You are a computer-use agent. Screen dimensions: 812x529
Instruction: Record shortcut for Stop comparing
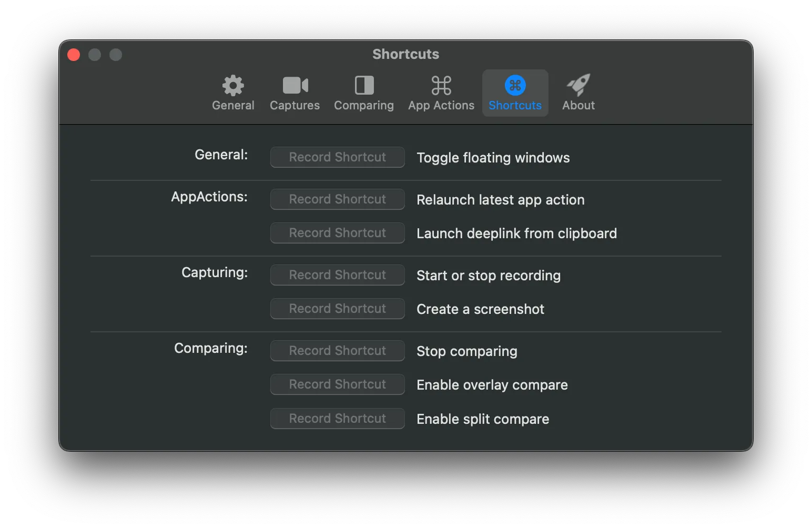pyautogui.click(x=337, y=351)
